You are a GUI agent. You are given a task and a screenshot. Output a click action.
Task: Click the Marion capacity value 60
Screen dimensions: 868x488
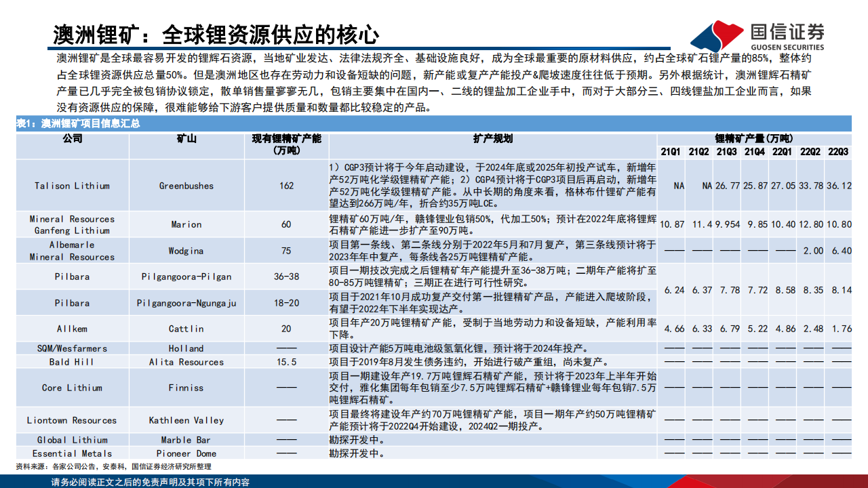tap(286, 224)
